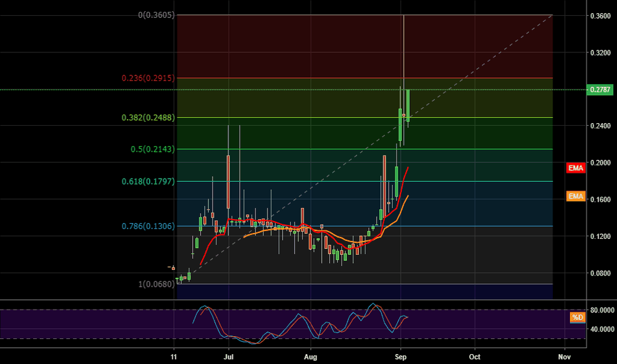Viewport: 617px width, 364px height.
Task: Click the 40.0000 stochastic axis value
Action: 602,329
